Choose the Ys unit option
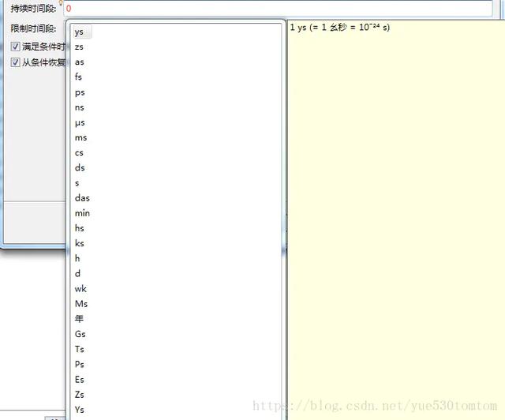This screenshot has width=505, height=420. pos(79,410)
